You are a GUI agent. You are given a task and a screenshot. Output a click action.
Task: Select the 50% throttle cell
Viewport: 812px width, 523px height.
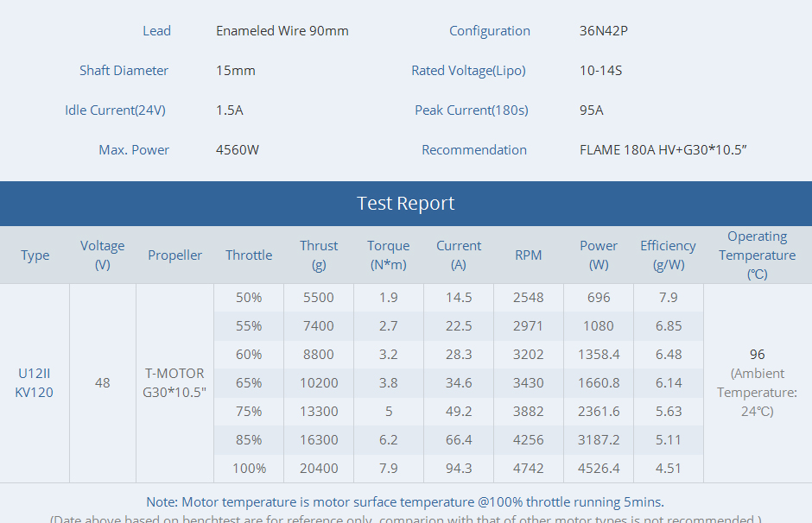[x=249, y=298]
